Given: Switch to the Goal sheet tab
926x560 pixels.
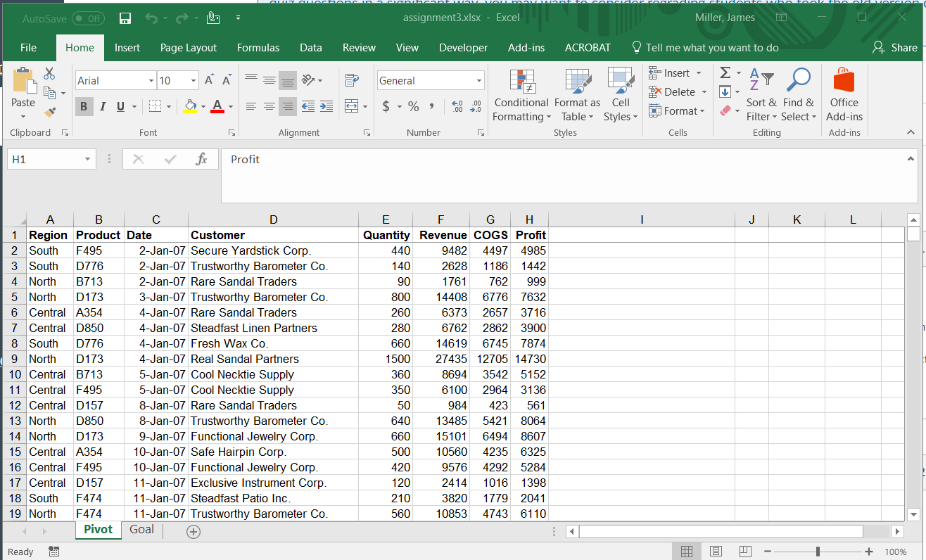Looking at the screenshot, I should pyautogui.click(x=141, y=530).
